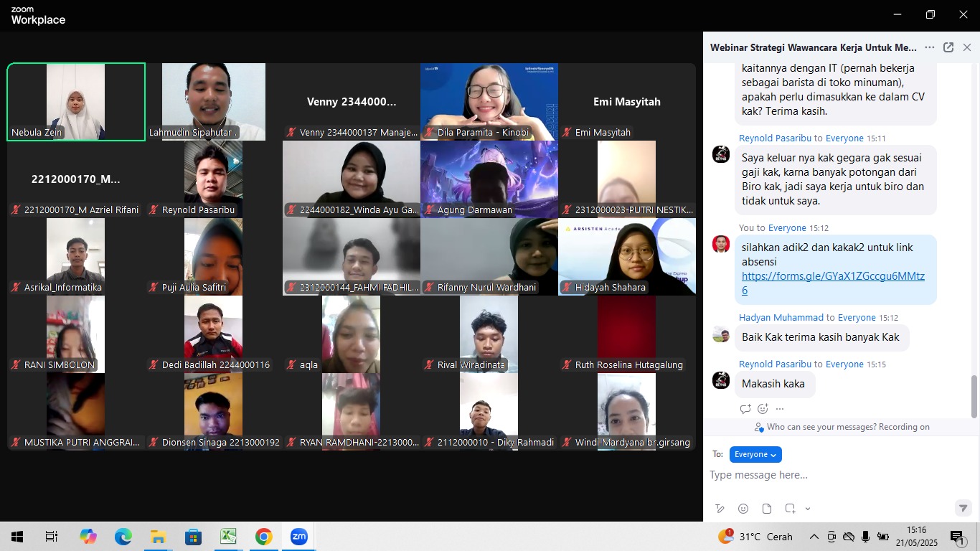Pop out the chat panel window

tap(948, 47)
